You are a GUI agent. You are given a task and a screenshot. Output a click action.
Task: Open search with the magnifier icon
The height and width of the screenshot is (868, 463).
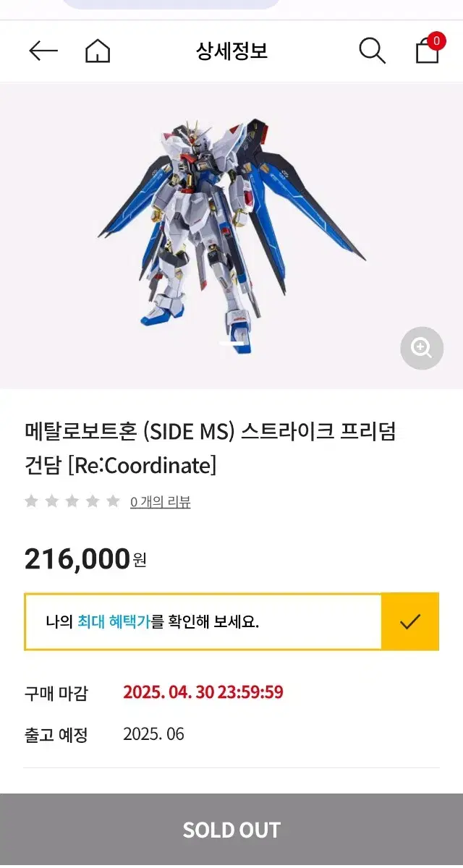click(372, 51)
